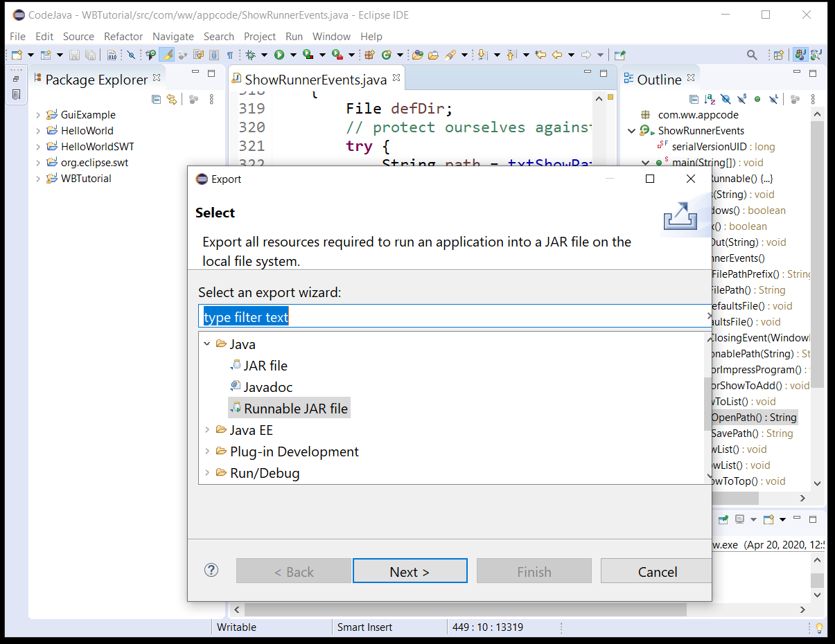Cancel the Export dialog
Image resolution: width=835 pixels, height=644 pixels.
tap(656, 571)
